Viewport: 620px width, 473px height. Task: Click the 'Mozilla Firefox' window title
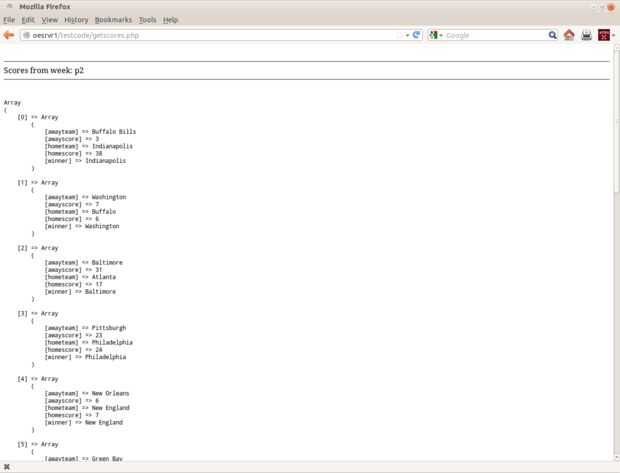pos(45,7)
